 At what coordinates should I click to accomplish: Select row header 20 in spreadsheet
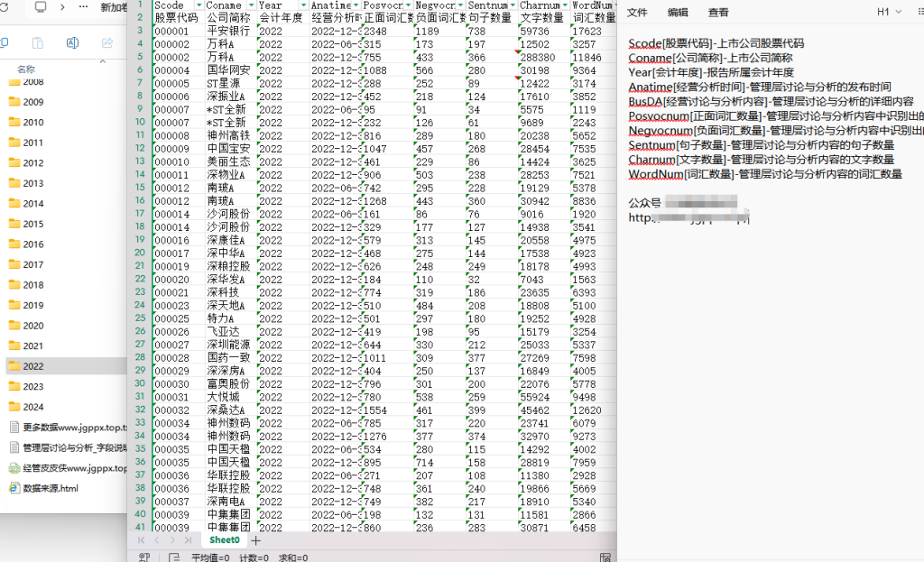click(140, 253)
